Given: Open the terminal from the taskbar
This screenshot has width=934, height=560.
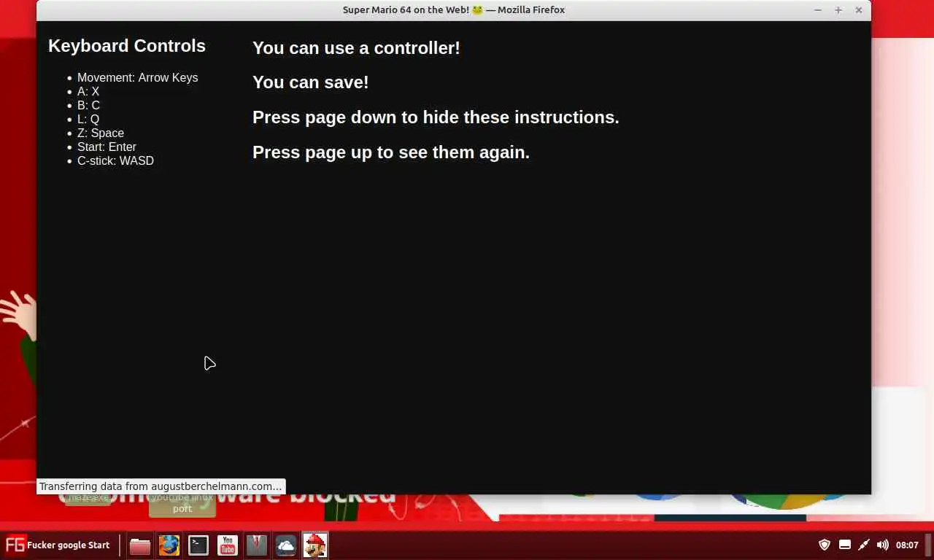Looking at the screenshot, I should pyautogui.click(x=198, y=545).
